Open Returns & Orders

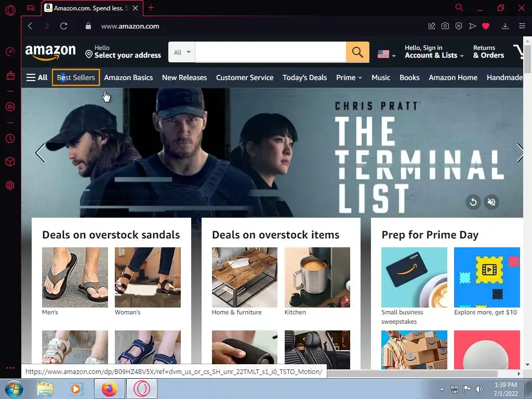[x=488, y=51]
